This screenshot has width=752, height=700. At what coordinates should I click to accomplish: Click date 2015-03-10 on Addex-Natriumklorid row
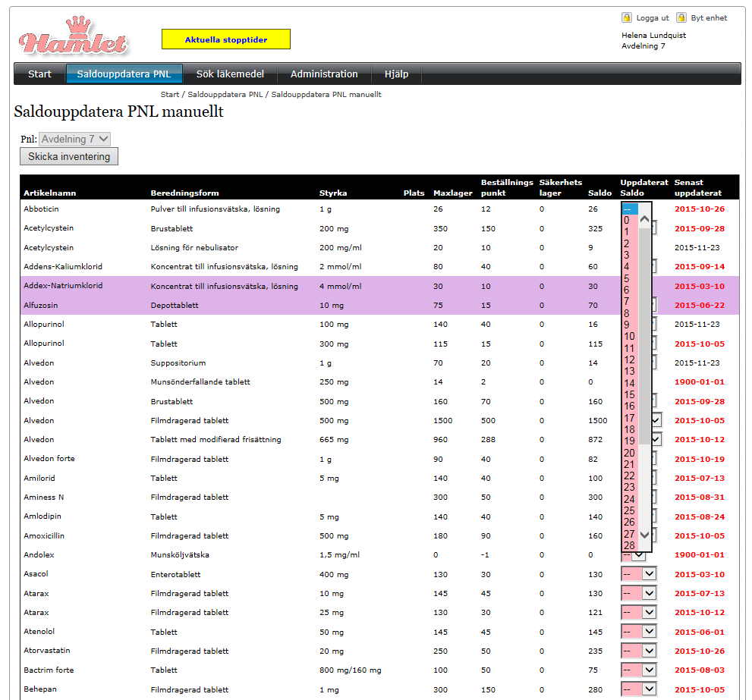[x=699, y=286]
